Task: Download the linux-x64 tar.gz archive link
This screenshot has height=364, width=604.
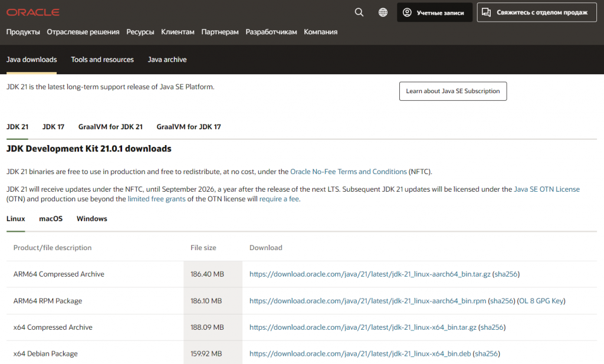Action: click(x=363, y=327)
